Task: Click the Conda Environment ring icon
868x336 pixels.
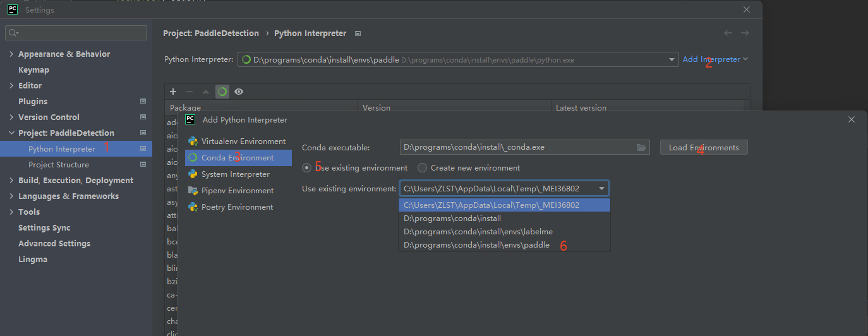Action: (x=193, y=158)
